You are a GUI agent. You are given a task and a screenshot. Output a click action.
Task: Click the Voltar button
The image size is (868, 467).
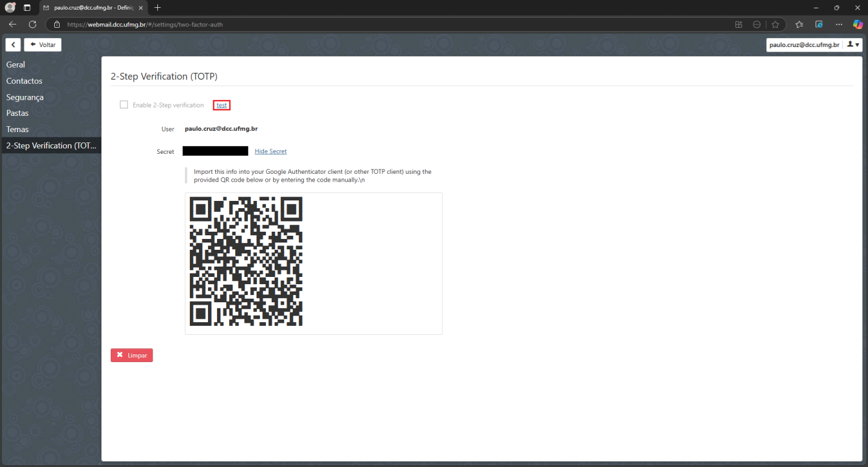43,45
